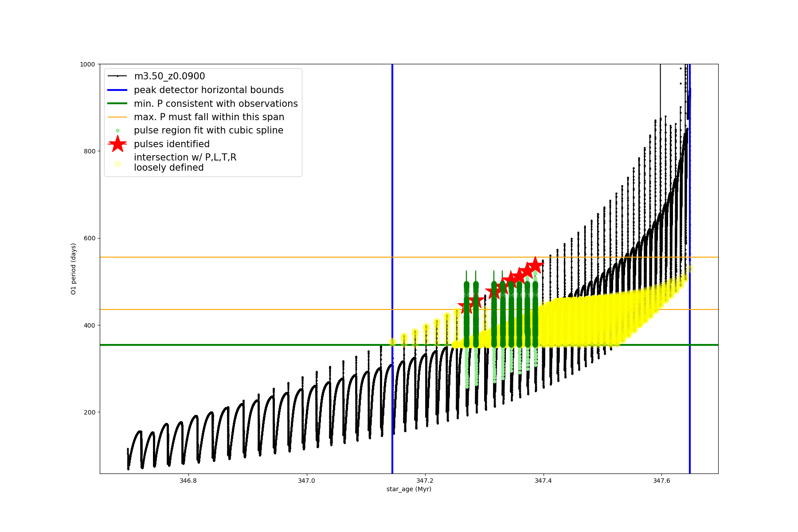Click the 1000 tick label on y-axis
This screenshot has height=532, width=798.
point(87,64)
